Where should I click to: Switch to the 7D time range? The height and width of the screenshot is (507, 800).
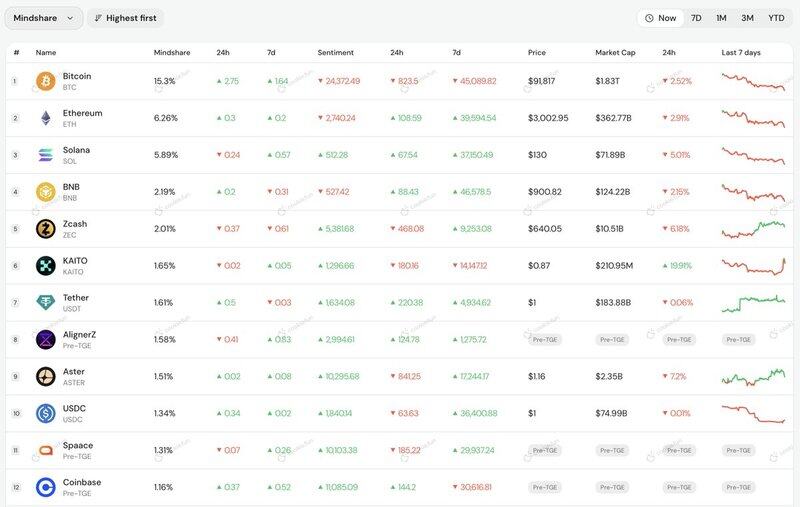point(696,18)
